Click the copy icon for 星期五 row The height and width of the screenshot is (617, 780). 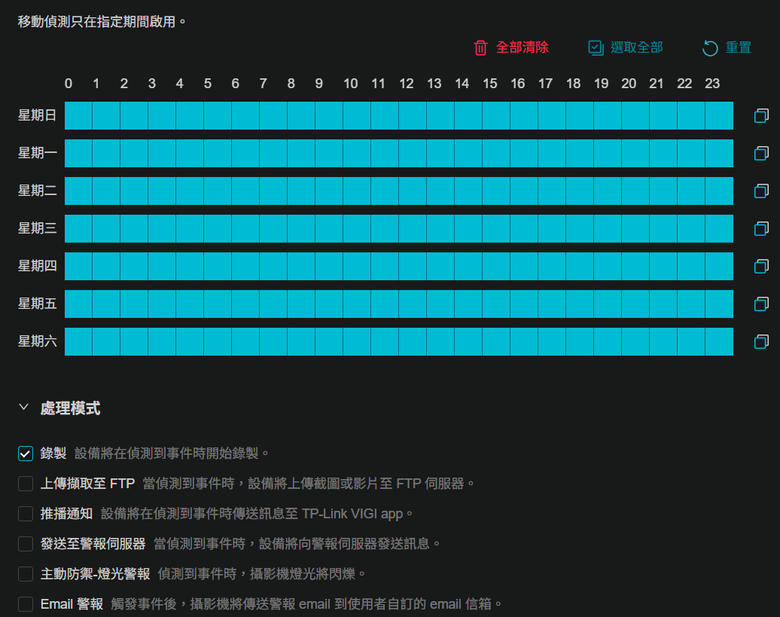pos(761,304)
